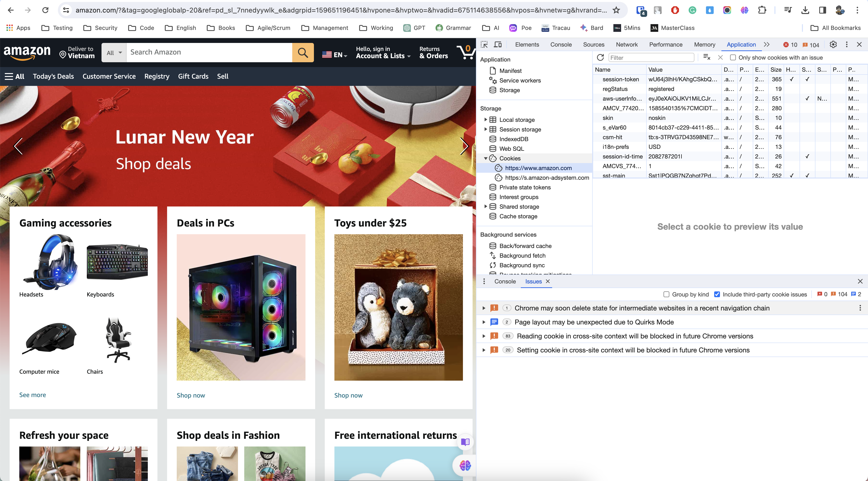
Task: Clear all cookies with the filter-clear icon
Action: (707, 57)
